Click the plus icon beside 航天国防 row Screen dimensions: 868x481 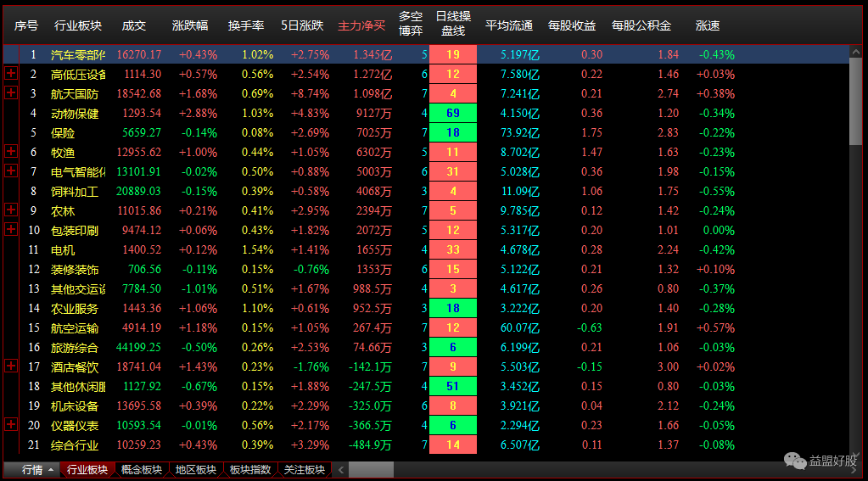10,93
